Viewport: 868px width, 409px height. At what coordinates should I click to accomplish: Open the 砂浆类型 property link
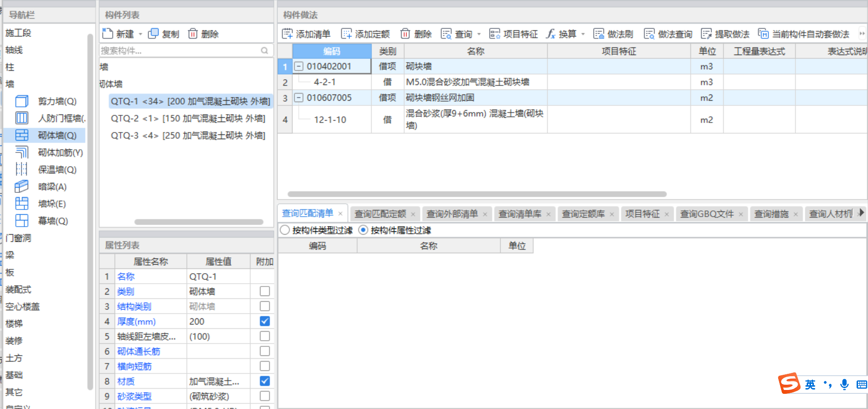click(134, 396)
